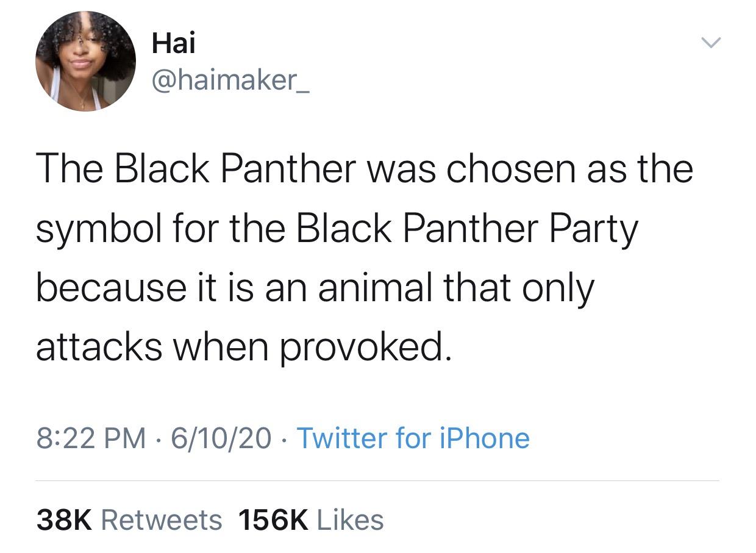Image resolution: width=756 pixels, height=553 pixels.
Task: Click the 6/10/20 date
Action: [221, 438]
